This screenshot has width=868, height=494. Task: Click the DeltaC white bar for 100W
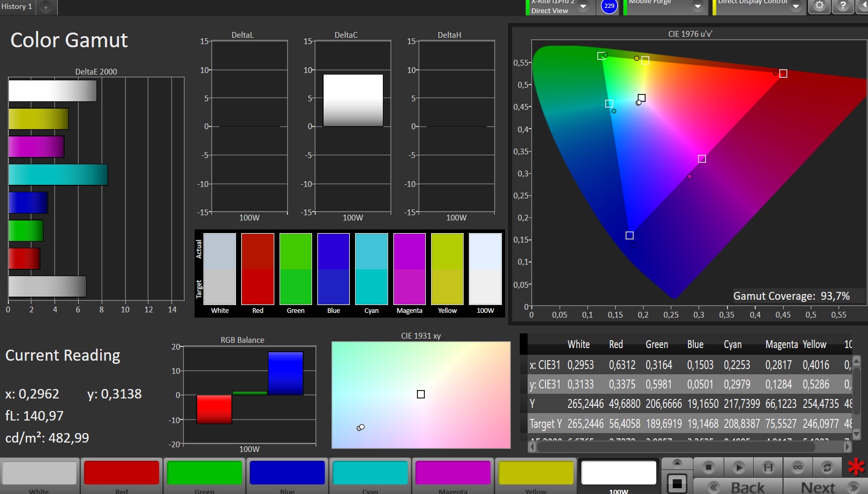tap(353, 100)
